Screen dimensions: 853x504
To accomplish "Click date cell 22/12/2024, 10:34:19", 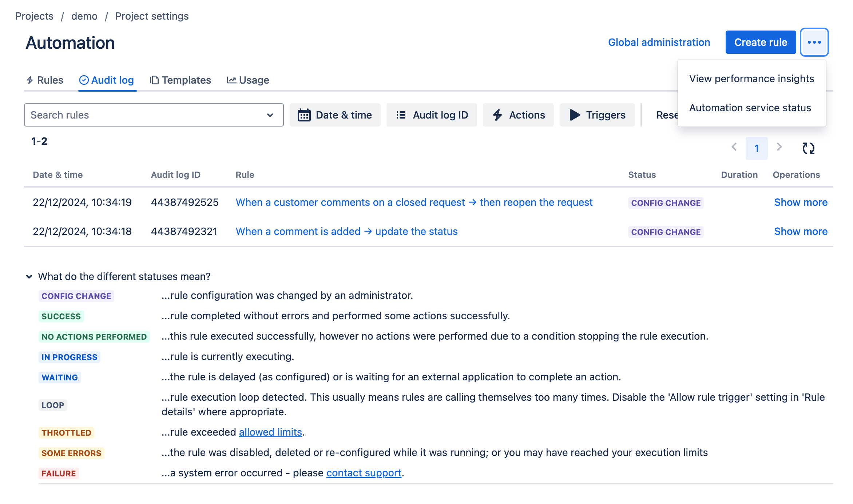I will coord(82,202).
